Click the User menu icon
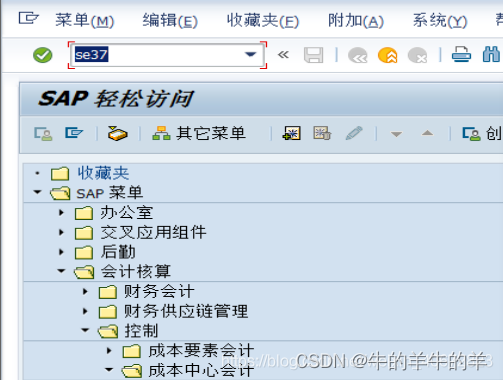 pos(43,134)
